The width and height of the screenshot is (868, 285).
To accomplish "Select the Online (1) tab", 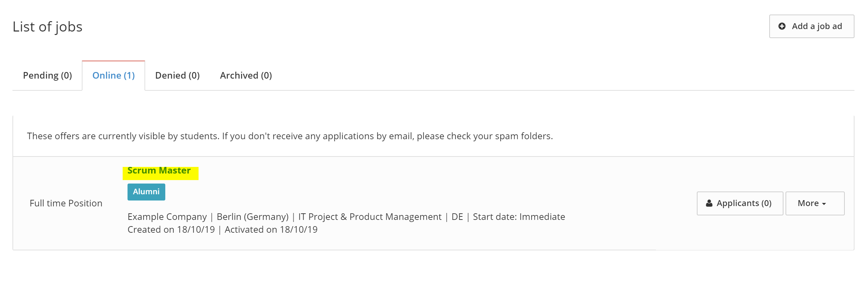I will tap(114, 75).
